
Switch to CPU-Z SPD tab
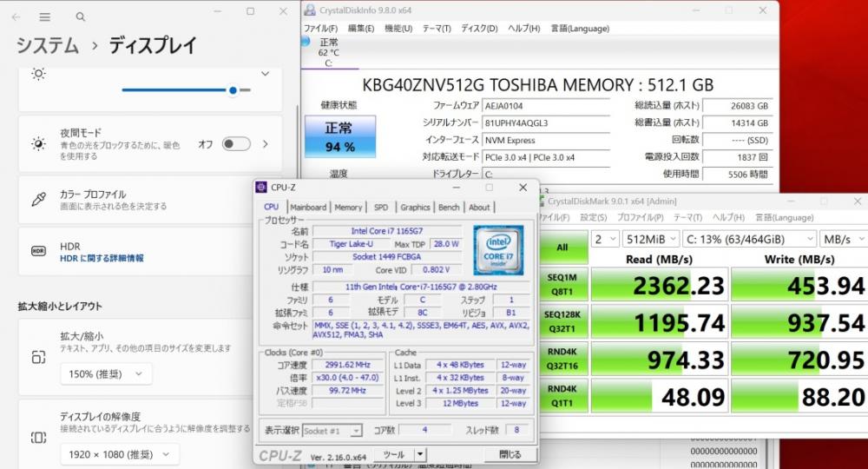pyautogui.click(x=381, y=207)
